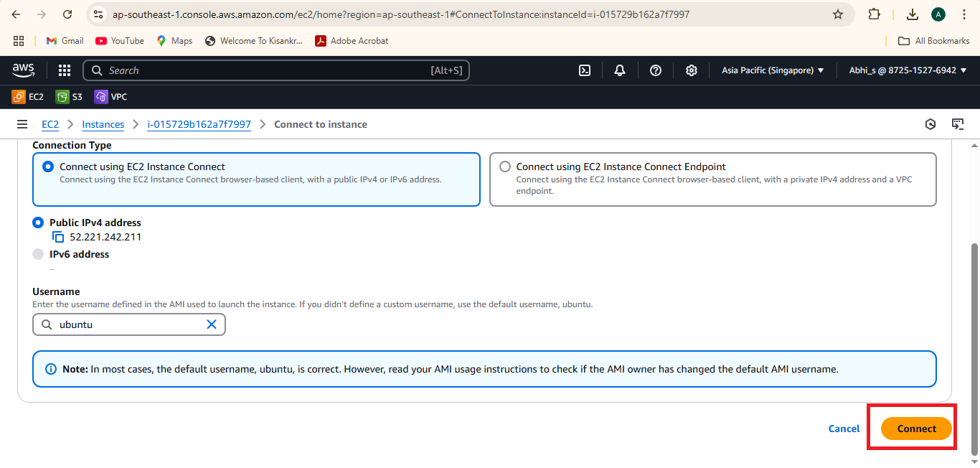This screenshot has height=468, width=980.
Task: Open Gmail bookmark
Action: (65, 41)
